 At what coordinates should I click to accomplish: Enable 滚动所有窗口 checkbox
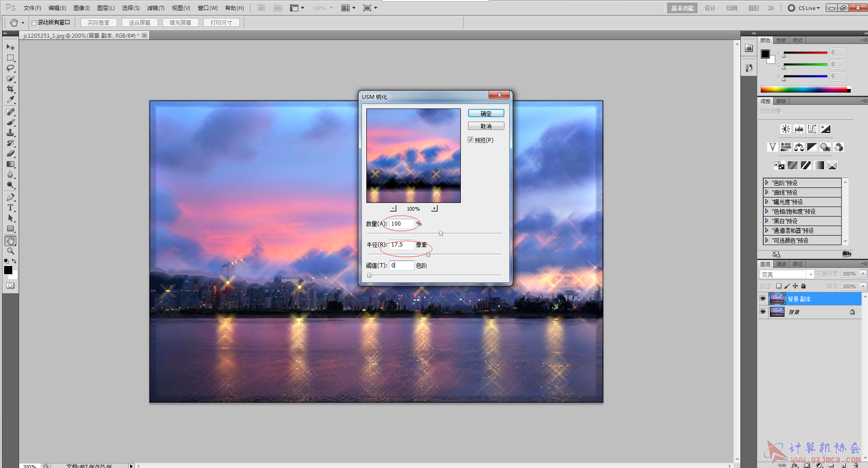(34, 23)
